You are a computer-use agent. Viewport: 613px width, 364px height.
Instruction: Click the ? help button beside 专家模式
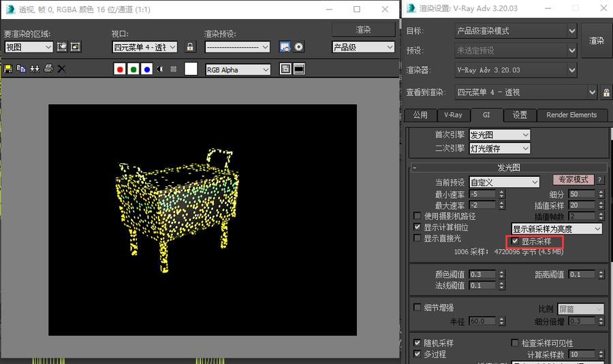(x=599, y=180)
